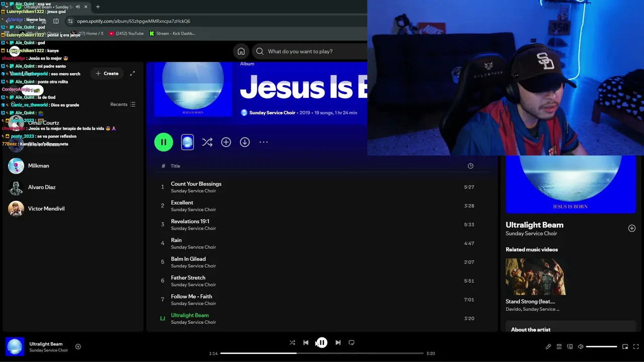Screen dimensions: 644x362
Task: Skip to the previous track
Action: pos(306,342)
